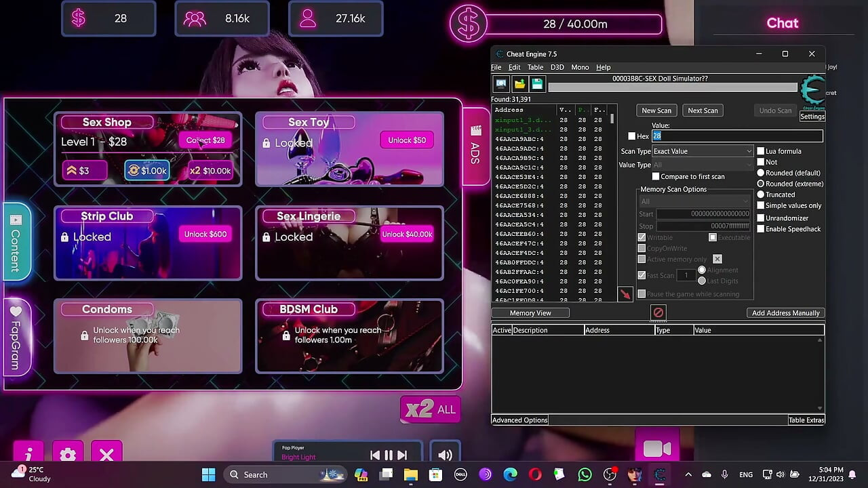The height and width of the screenshot is (488, 868).
Task: Select Rounded (default) radio option
Action: coord(761,173)
